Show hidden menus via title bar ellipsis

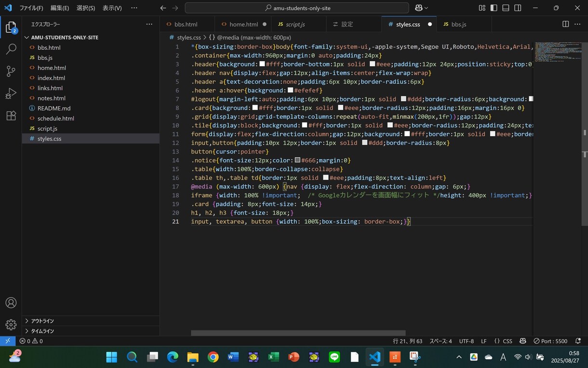pyautogui.click(x=134, y=8)
